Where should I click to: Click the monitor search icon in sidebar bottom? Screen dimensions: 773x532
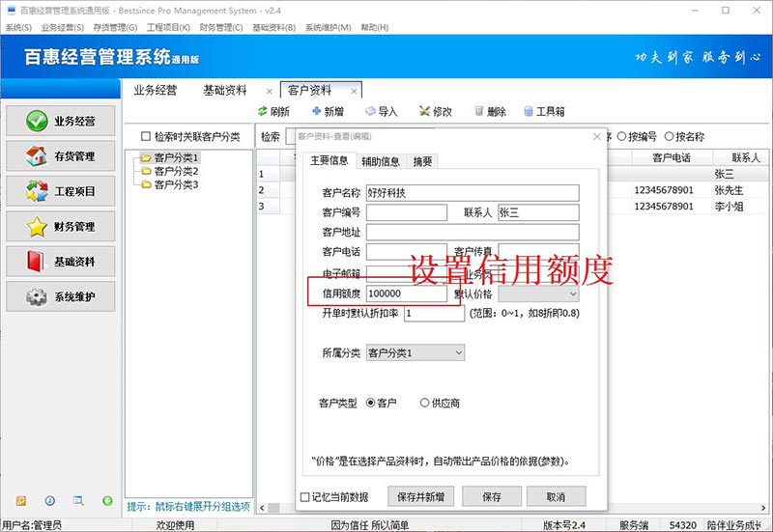[78, 501]
